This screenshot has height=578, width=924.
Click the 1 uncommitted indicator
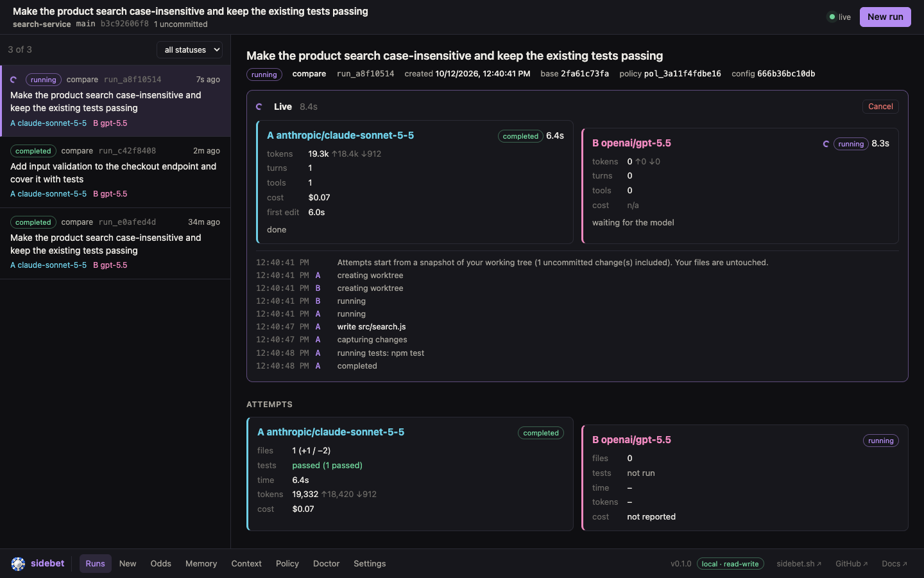click(x=180, y=24)
